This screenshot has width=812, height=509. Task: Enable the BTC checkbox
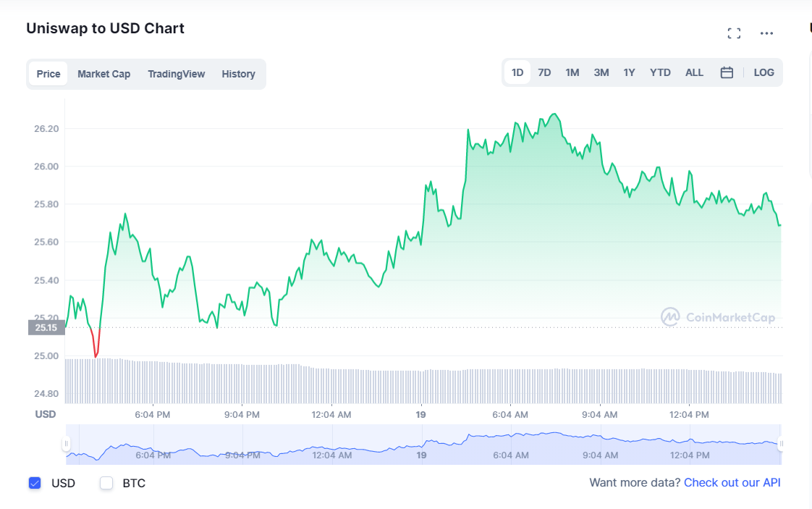pos(106,483)
